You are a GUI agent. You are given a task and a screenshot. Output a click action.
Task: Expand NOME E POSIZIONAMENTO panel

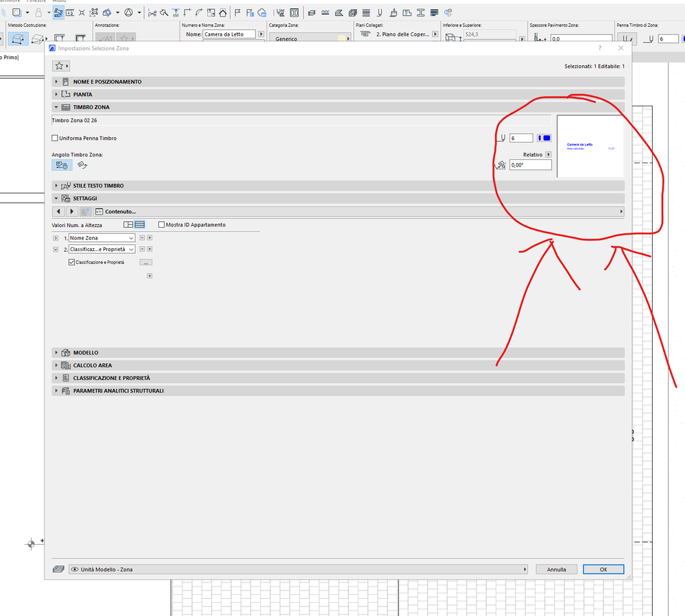[x=338, y=82]
